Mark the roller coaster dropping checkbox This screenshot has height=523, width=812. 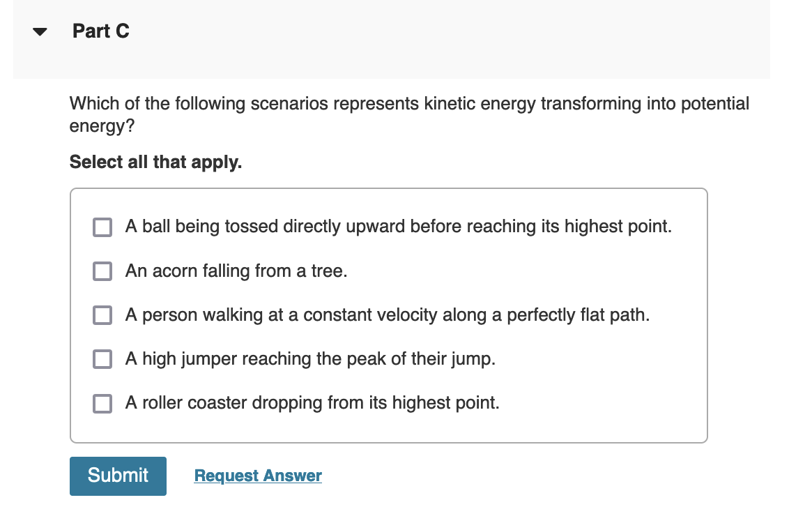pos(102,404)
